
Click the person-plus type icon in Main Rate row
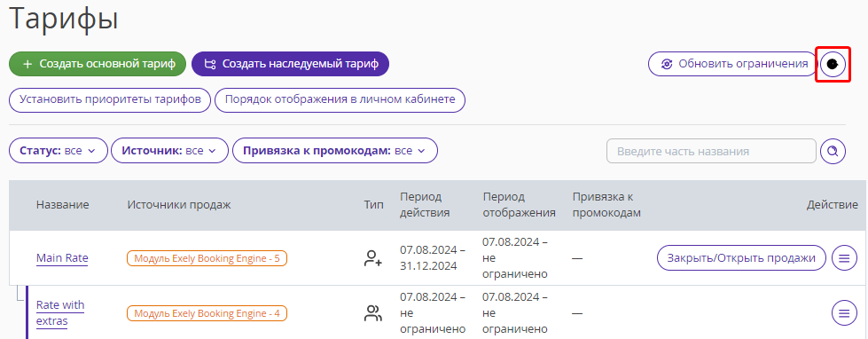[373, 258]
